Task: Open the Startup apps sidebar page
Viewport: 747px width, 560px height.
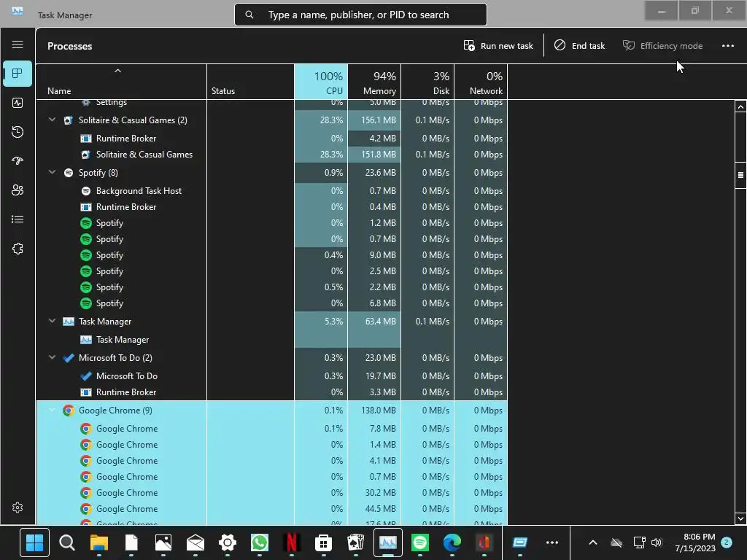Action: point(18,161)
